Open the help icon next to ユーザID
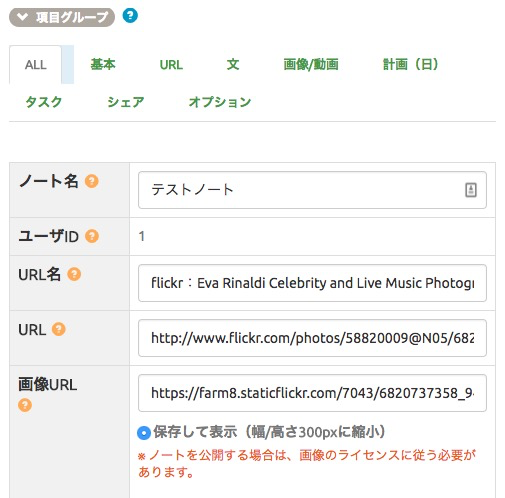 click(x=92, y=236)
